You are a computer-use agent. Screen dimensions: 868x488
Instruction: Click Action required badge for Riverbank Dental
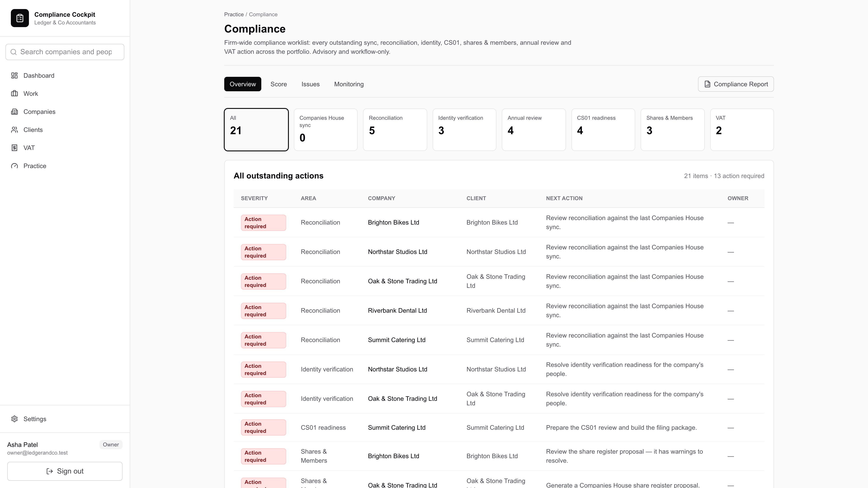tap(264, 311)
